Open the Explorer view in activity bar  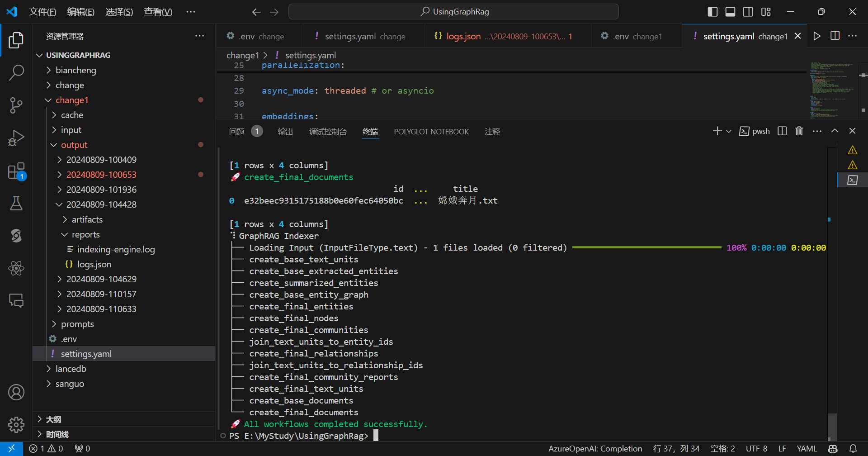pyautogui.click(x=16, y=40)
